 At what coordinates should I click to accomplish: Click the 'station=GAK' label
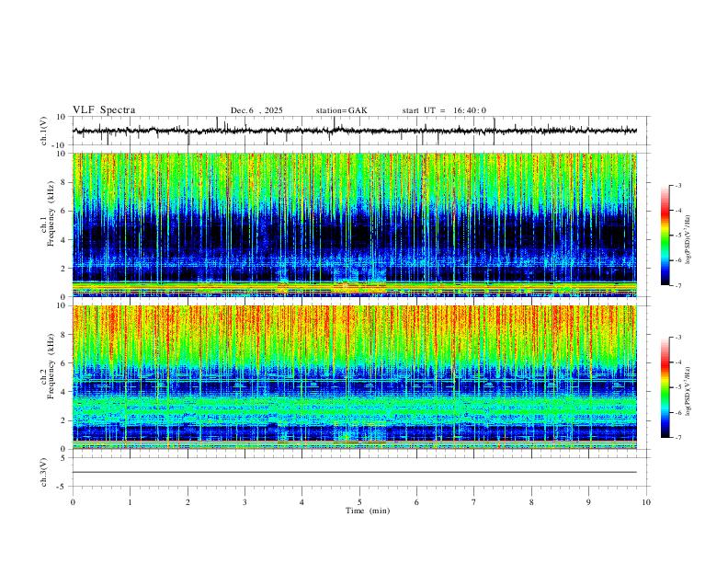(342, 110)
